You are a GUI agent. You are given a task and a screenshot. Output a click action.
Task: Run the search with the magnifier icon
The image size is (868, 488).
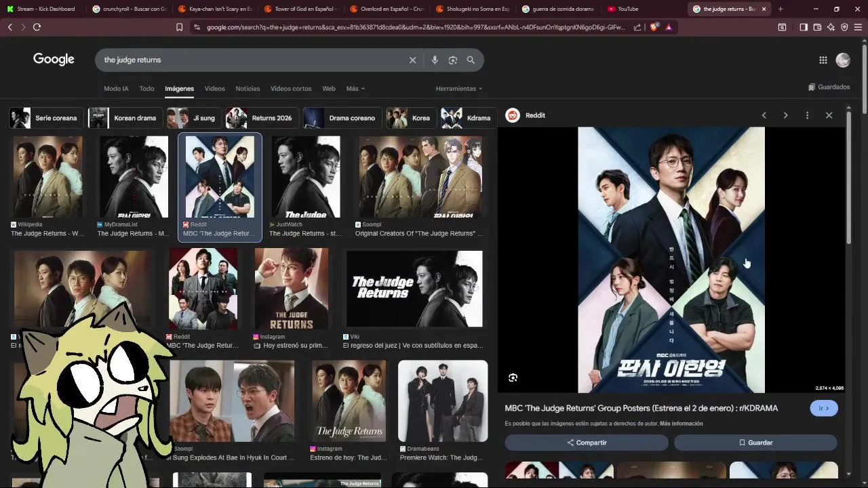tap(471, 60)
